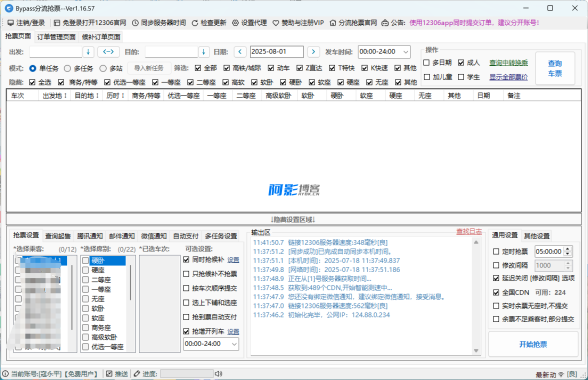Open 12306 official site without login
588x380 pixels.
click(90, 23)
